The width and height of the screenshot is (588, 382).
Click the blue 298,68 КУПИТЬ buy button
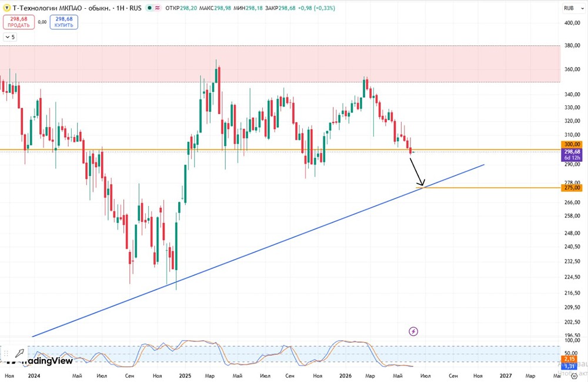click(x=64, y=22)
